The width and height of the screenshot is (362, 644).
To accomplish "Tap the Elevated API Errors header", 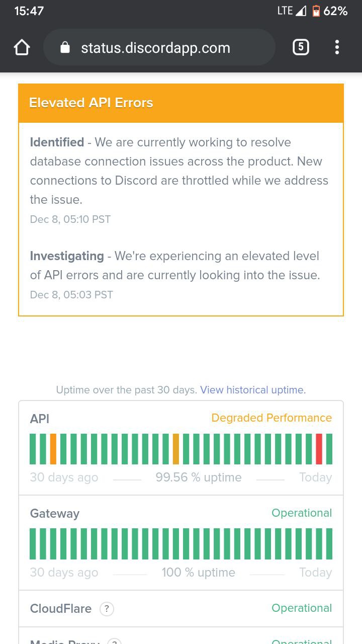I will pos(181,103).
